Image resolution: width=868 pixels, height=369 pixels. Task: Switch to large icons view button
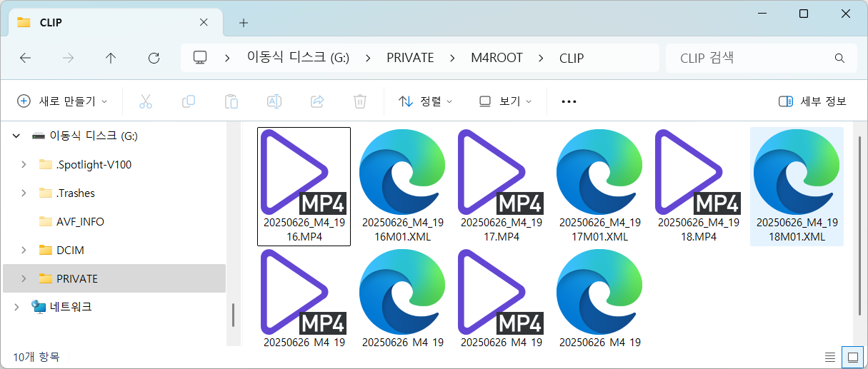click(852, 356)
